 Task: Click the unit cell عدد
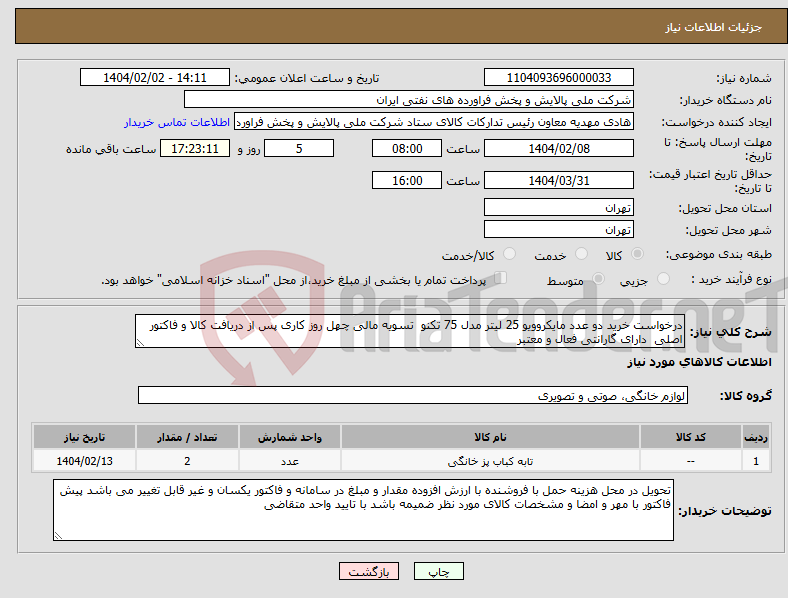[289, 461]
